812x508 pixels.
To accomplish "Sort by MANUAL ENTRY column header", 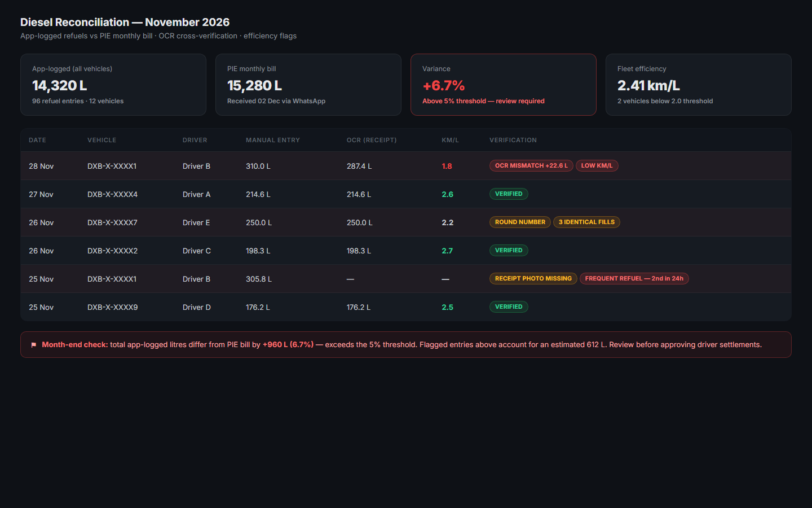I will [x=273, y=140].
